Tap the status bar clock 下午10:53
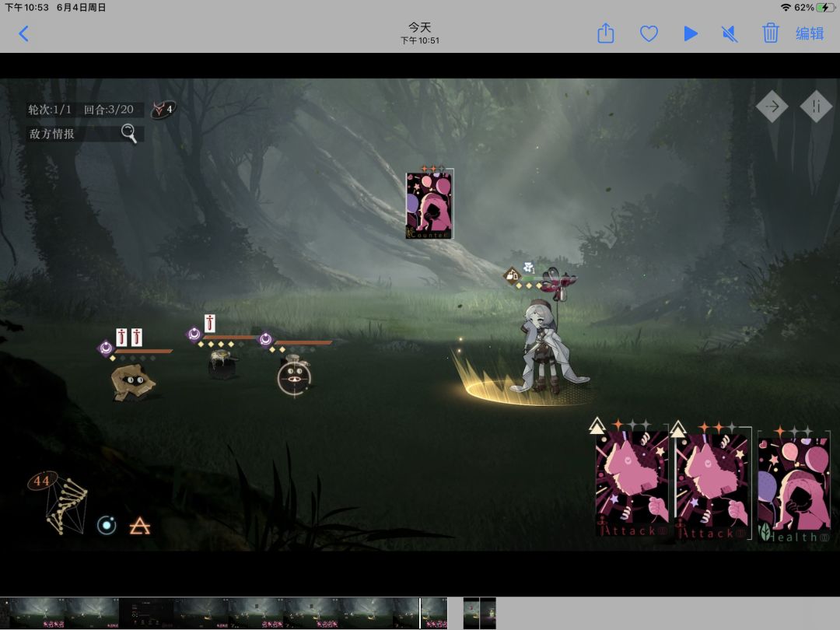840x630 pixels. (x=26, y=8)
